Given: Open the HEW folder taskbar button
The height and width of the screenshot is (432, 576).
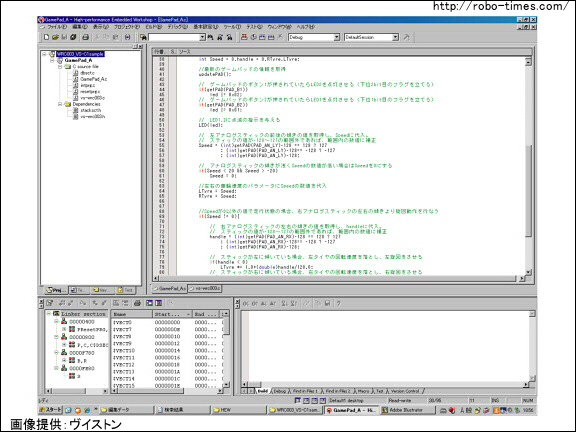Looking at the screenshot, I should pos(239,410).
